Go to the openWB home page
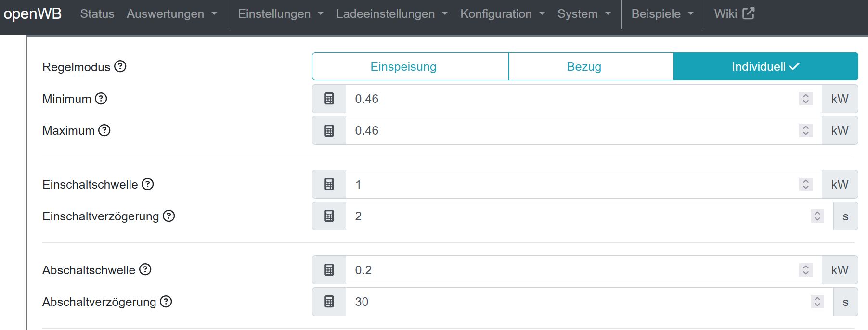This screenshot has height=330, width=868. pos(33,14)
